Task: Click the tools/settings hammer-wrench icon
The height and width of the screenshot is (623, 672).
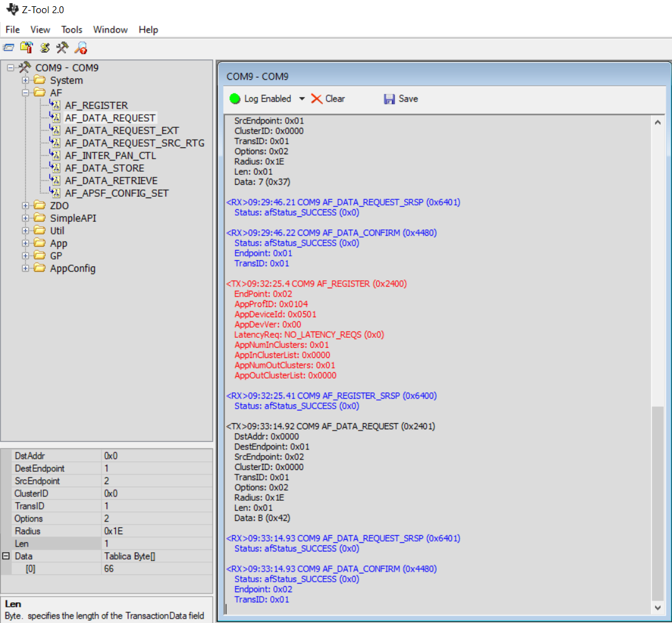Action: coord(61,47)
